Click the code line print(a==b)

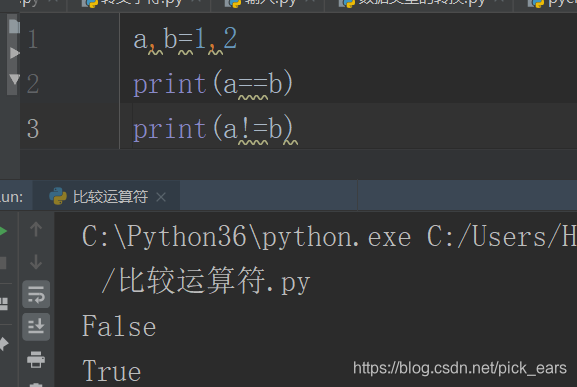[213, 84]
